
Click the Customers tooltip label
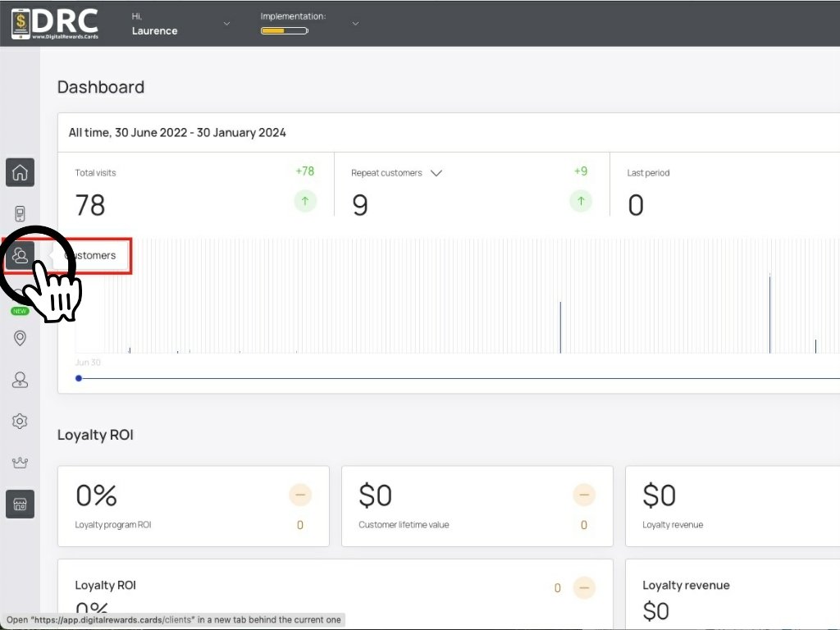coord(92,256)
